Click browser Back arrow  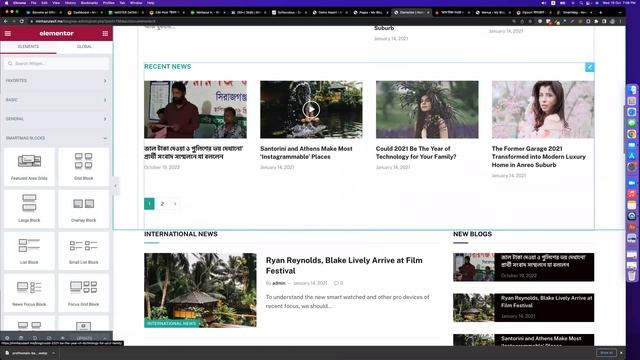point(6,21)
